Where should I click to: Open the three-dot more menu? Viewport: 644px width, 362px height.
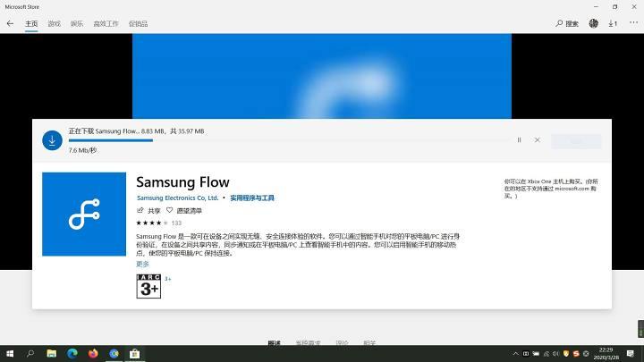634,23
